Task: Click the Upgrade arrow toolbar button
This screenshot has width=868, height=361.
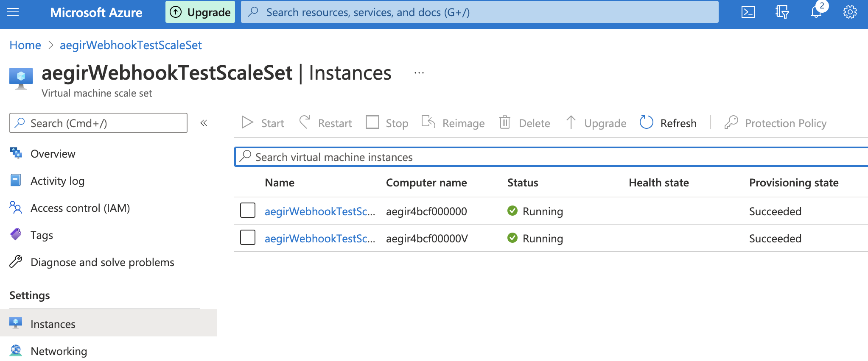Action: tap(596, 123)
